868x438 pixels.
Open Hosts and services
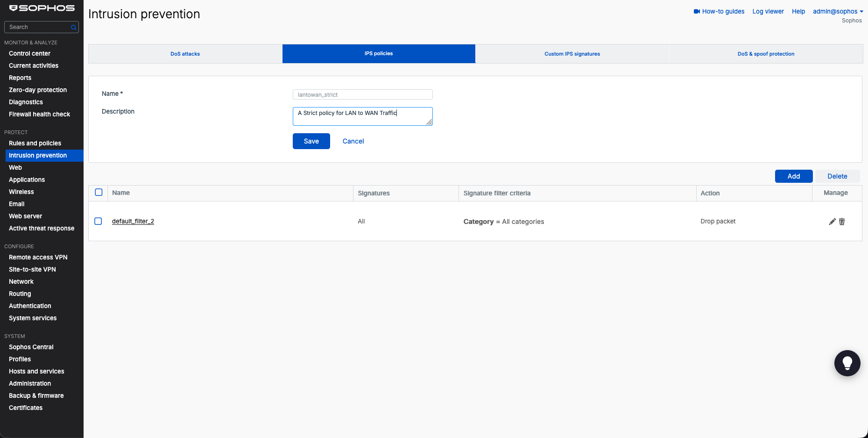pyautogui.click(x=36, y=371)
